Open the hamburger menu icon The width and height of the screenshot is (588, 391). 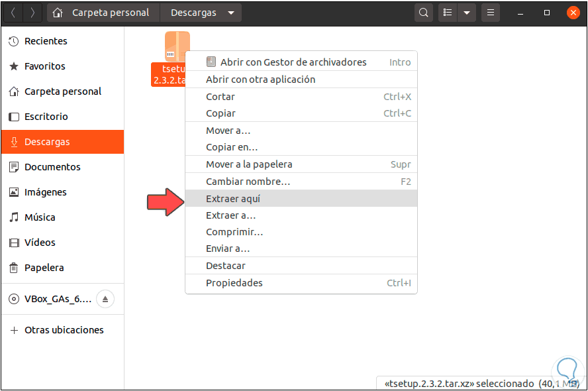[490, 12]
